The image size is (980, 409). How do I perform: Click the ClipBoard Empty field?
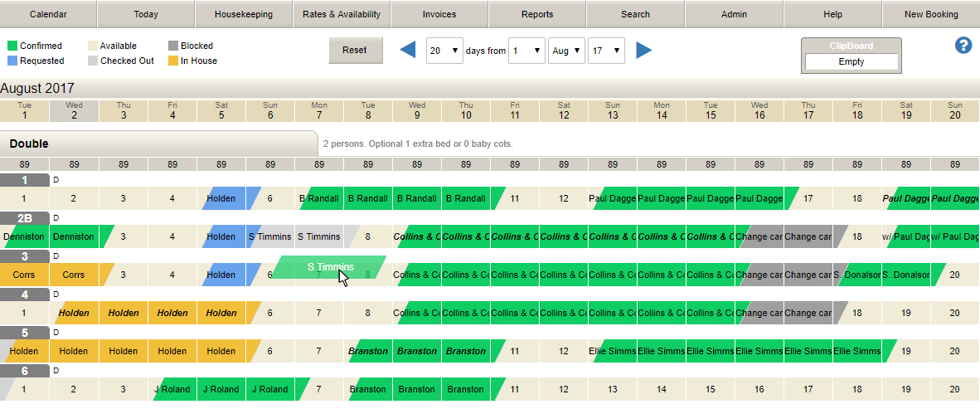point(851,62)
